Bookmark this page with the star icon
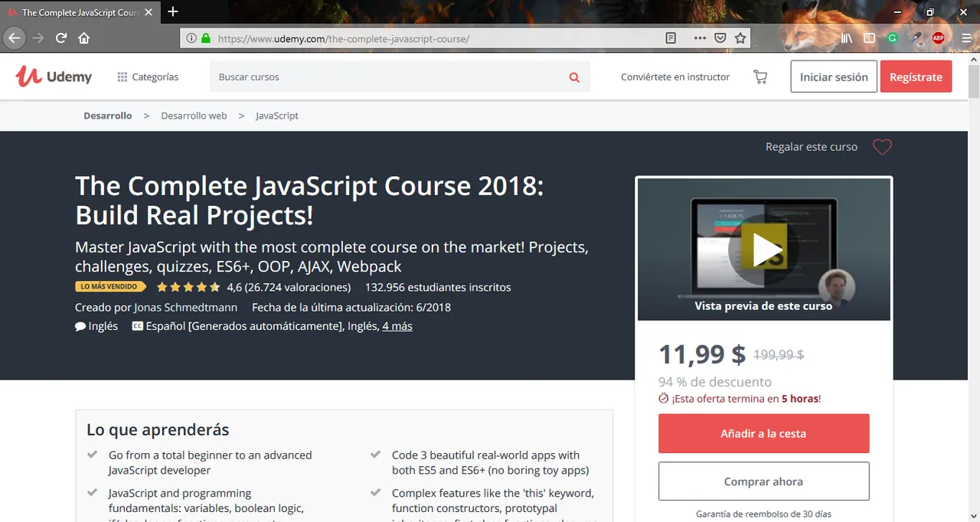 740,38
